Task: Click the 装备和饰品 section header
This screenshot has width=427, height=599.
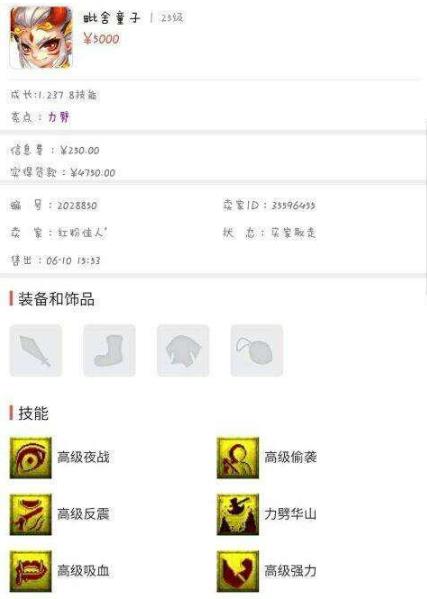Action: [56, 299]
